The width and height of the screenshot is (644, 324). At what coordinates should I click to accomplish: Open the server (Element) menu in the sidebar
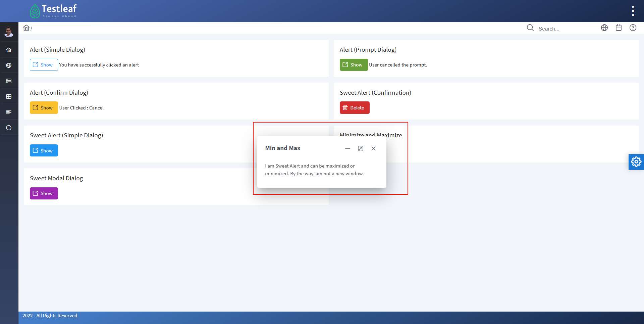point(9,81)
